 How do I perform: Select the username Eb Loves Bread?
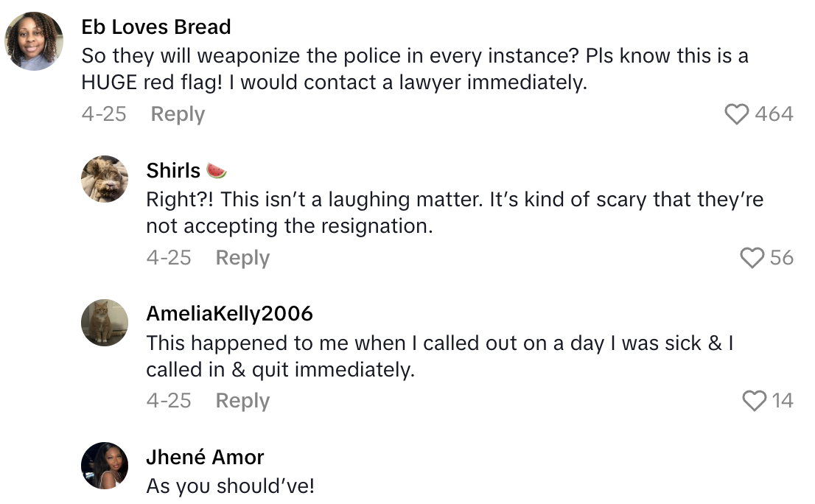pos(156,27)
